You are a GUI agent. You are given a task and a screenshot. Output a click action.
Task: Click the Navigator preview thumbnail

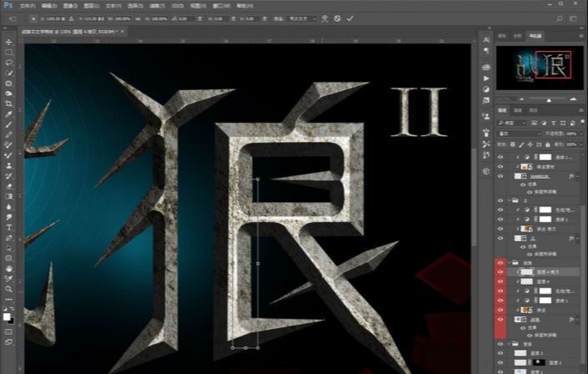pyautogui.click(x=540, y=68)
